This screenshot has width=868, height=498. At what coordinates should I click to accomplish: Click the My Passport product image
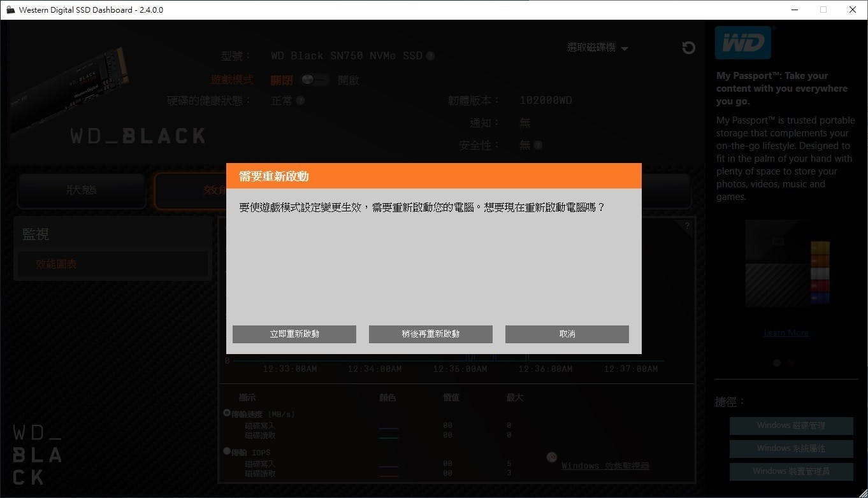pos(788,265)
